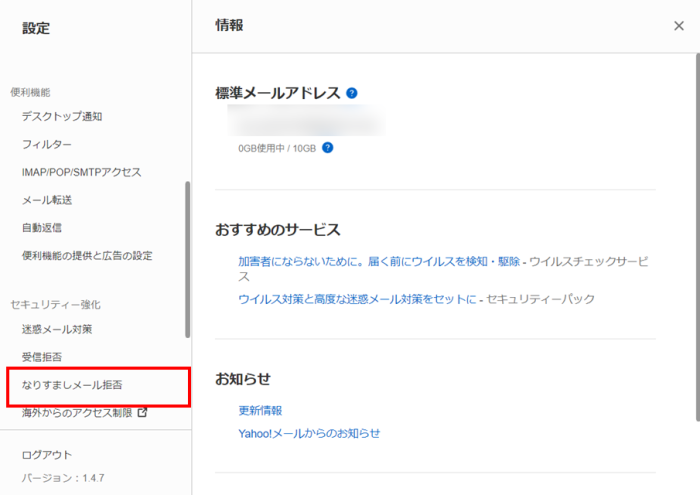Click the sidebar vertical scrollbar
Viewport: 700px width, 495px height.
click(187, 260)
